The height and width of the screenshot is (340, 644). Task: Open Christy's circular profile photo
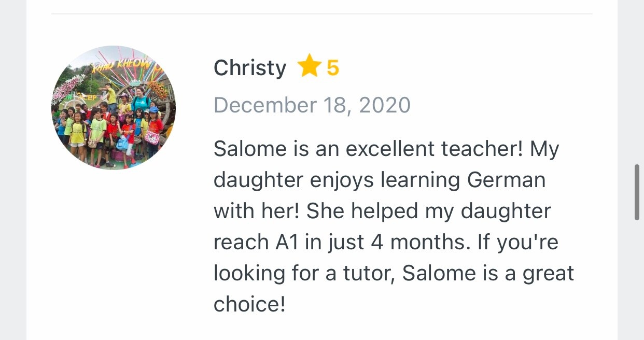point(114,108)
